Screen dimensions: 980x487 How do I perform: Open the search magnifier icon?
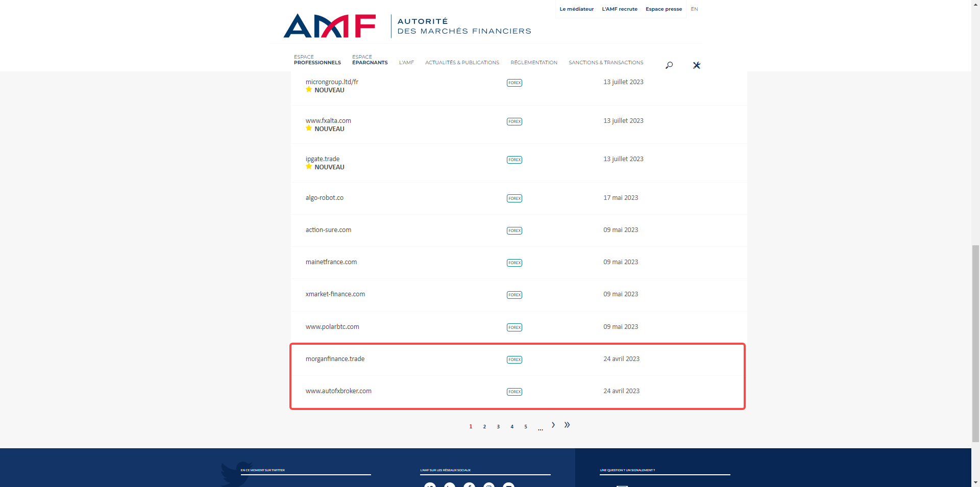(669, 65)
